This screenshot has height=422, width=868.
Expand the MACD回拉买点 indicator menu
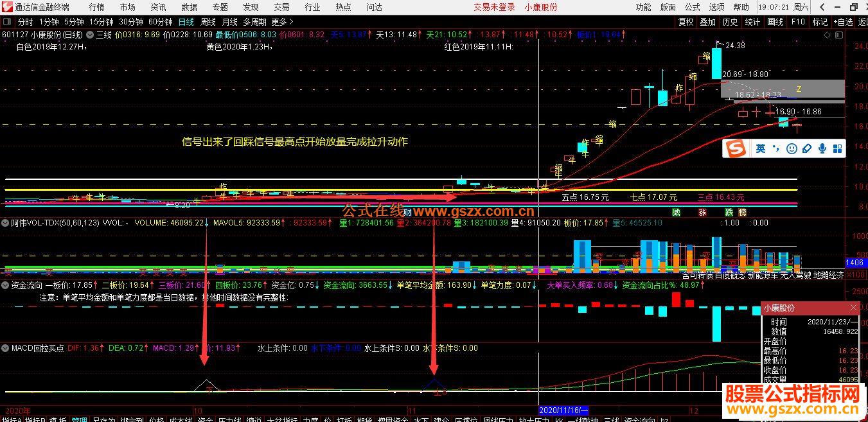6,348
